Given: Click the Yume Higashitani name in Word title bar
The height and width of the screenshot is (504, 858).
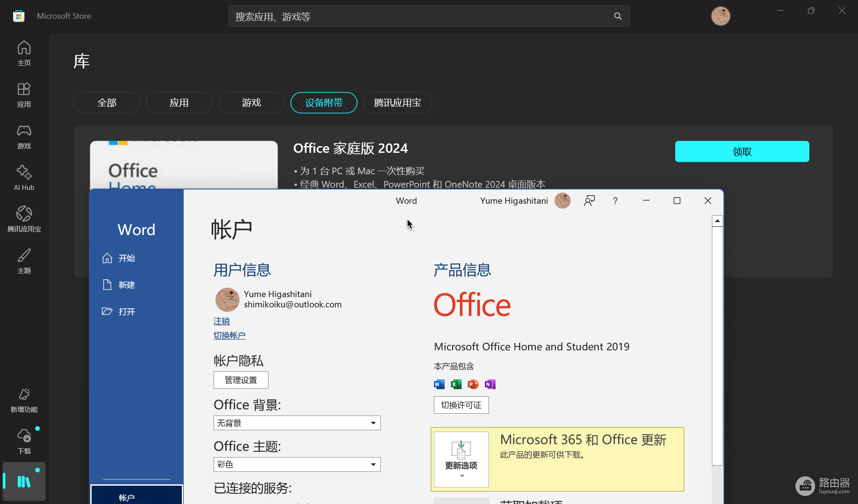Looking at the screenshot, I should click(x=514, y=201).
